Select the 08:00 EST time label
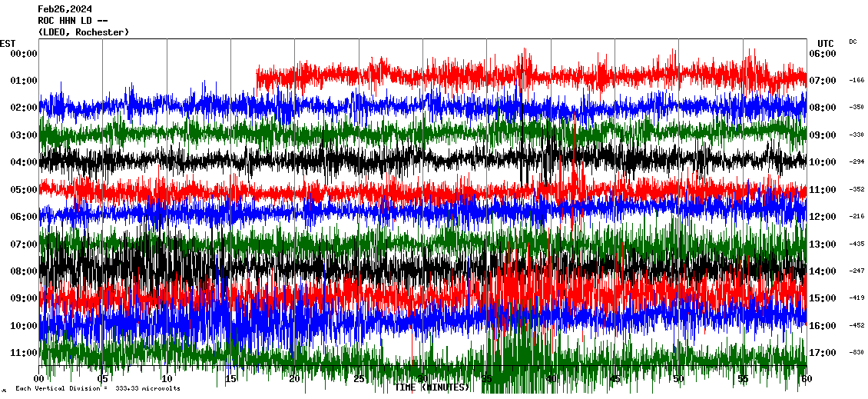 click(x=24, y=271)
